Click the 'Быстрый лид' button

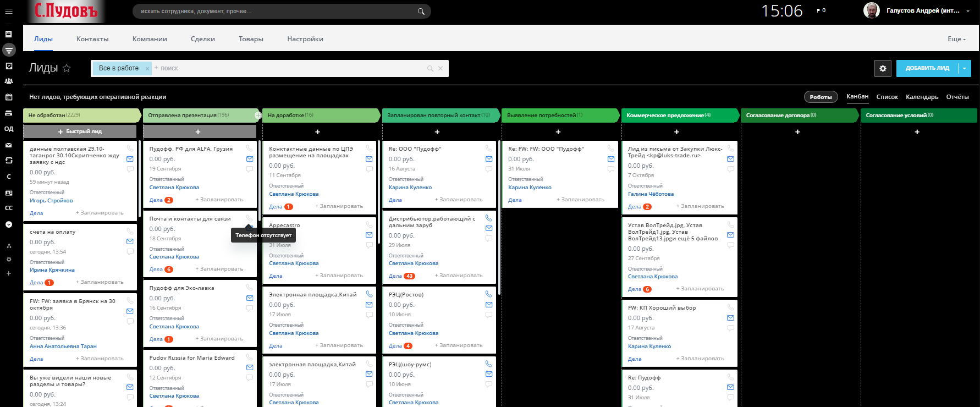click(x=80, y=131)
